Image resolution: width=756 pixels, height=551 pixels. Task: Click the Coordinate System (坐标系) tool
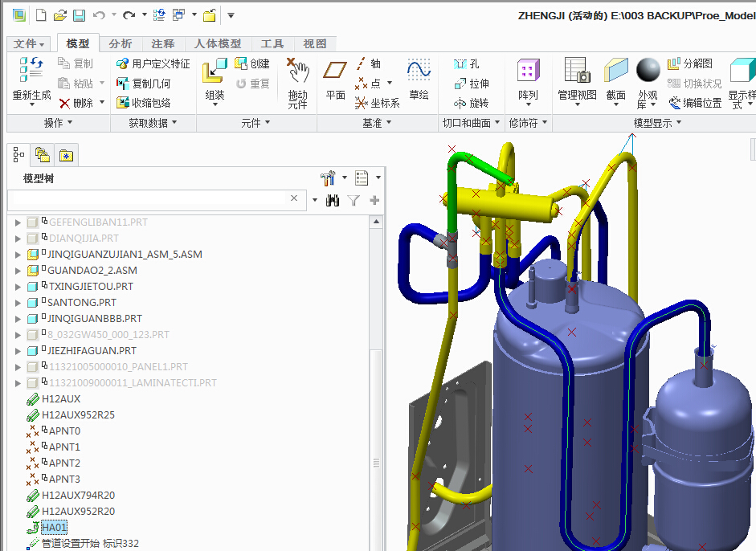pos(377,103)
